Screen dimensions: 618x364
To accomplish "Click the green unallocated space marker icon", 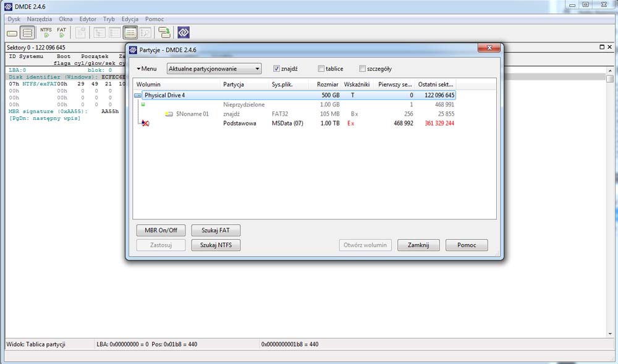I will [x=143, y=104].
